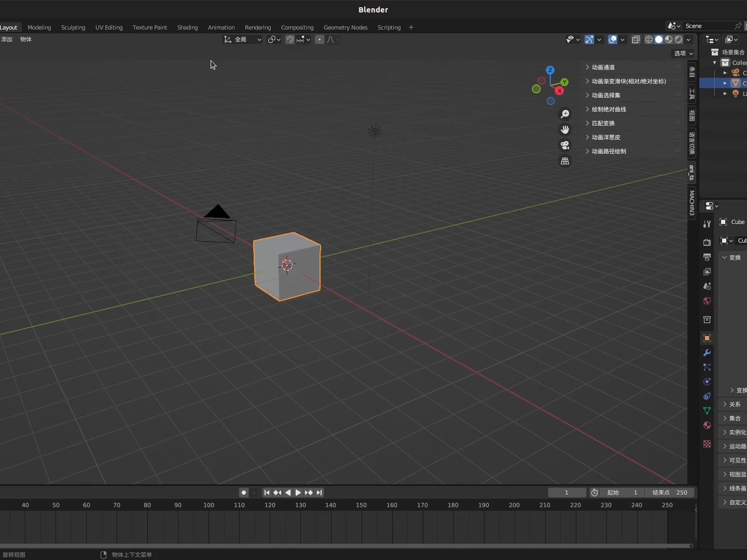Image resolution: width=747 pixels, height=560 pixels.
Task: Toggle proportional editing button
Action: 320,39
